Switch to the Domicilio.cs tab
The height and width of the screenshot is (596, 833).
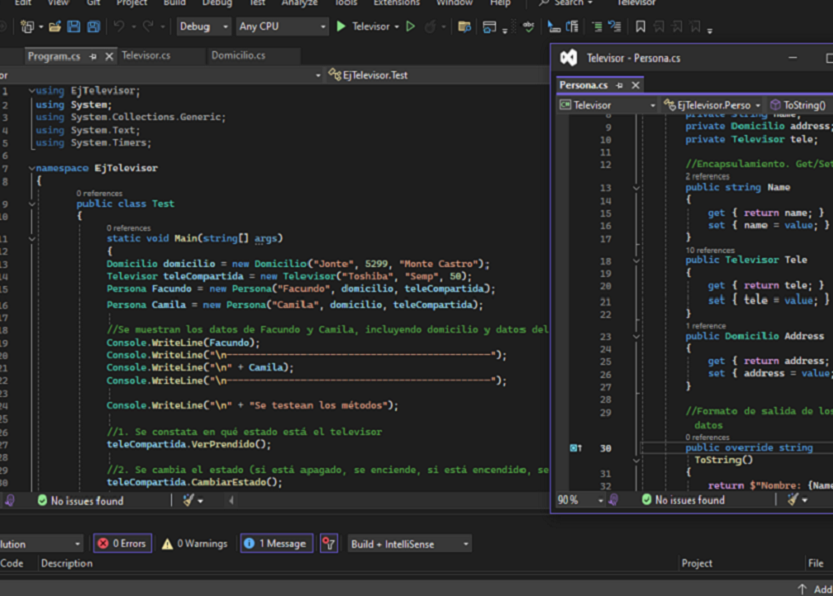click(238, 56)
